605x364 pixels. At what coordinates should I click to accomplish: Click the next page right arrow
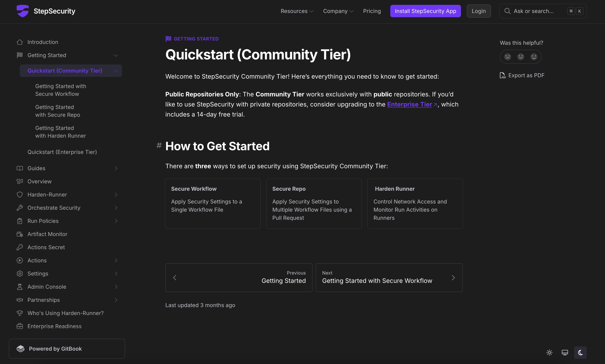click(453, 278)
